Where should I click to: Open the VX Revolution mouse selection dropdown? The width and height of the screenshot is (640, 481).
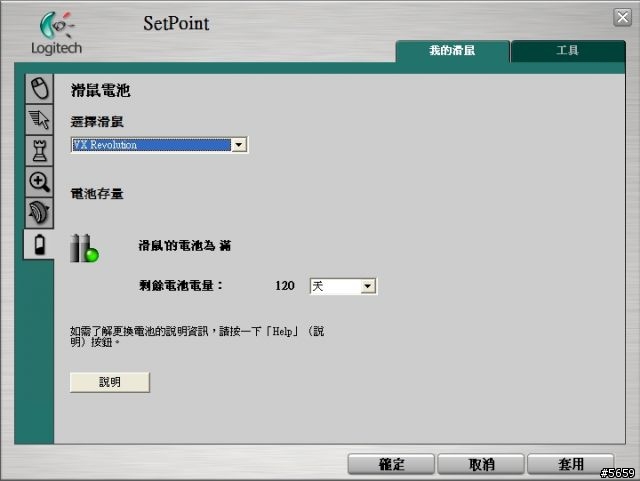point(159,145)
